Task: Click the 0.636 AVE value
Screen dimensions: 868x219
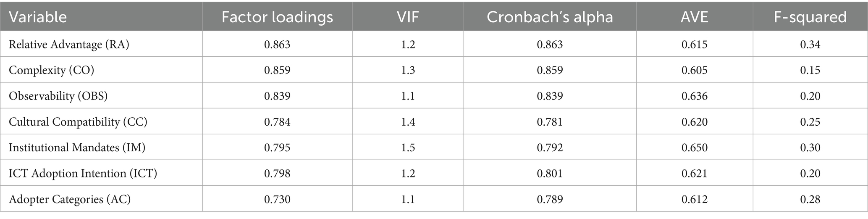Action: coord(695,96)
